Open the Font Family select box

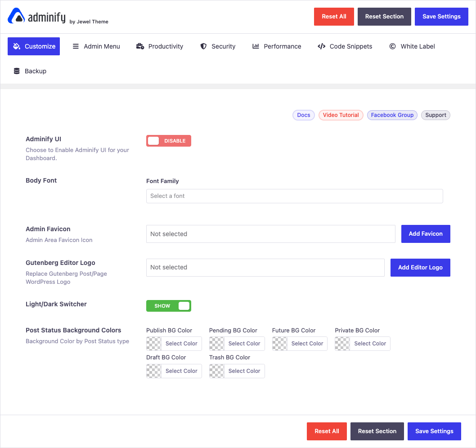click(x=295, y=196)
